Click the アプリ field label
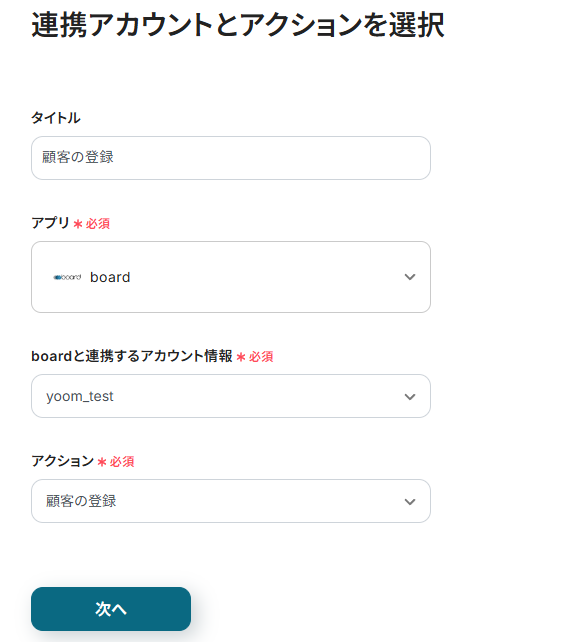561x642 pixels. (50, 223)
